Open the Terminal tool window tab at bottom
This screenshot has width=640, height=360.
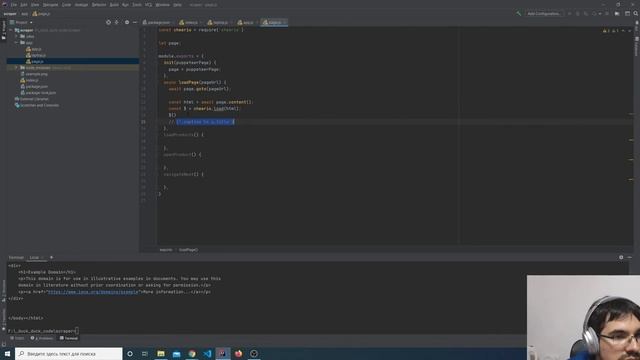pyautogui.click(x=69, y=338)
